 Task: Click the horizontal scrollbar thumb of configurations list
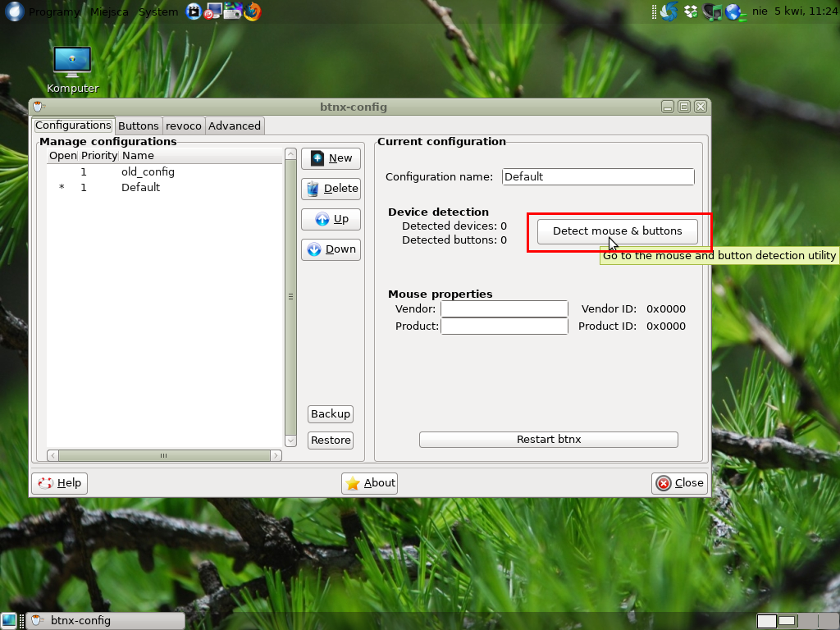164,456
